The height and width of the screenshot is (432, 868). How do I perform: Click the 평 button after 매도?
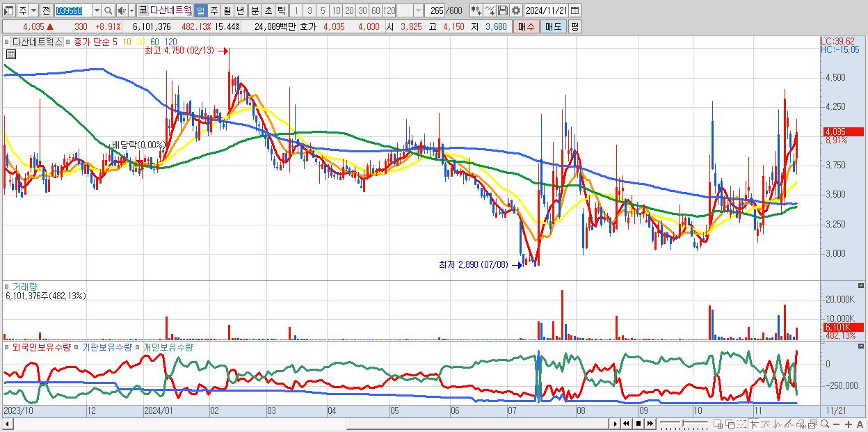[574, 26]
